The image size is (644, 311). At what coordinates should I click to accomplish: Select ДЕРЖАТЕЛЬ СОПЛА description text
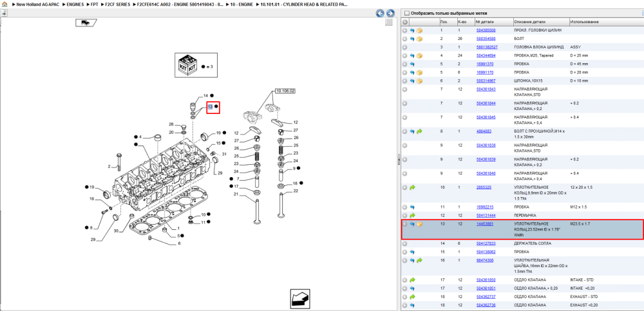coord(531,243)
